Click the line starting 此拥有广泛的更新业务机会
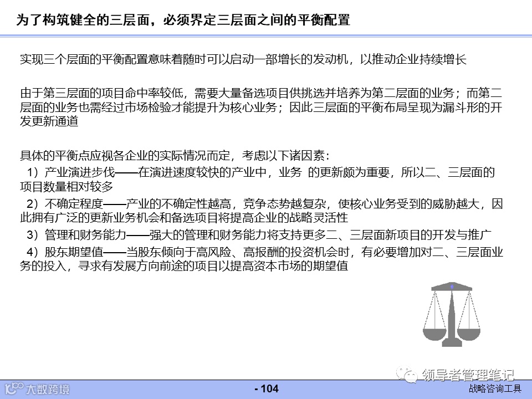The width and height of the screenshot is (532, 399). [184, 217]
